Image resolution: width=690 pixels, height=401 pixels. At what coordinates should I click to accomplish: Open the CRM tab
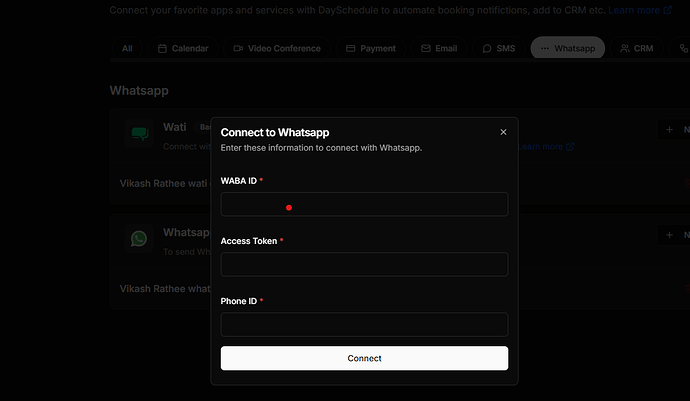(637, 48)
